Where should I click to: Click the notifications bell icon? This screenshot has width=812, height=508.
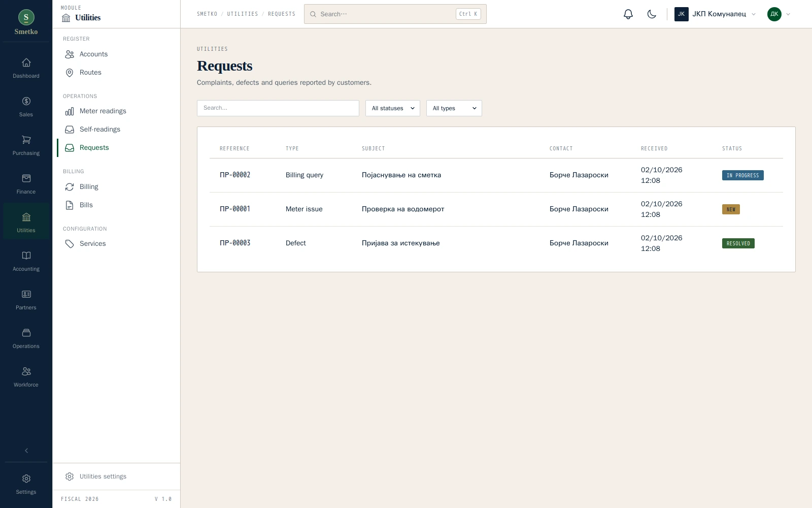628,14
